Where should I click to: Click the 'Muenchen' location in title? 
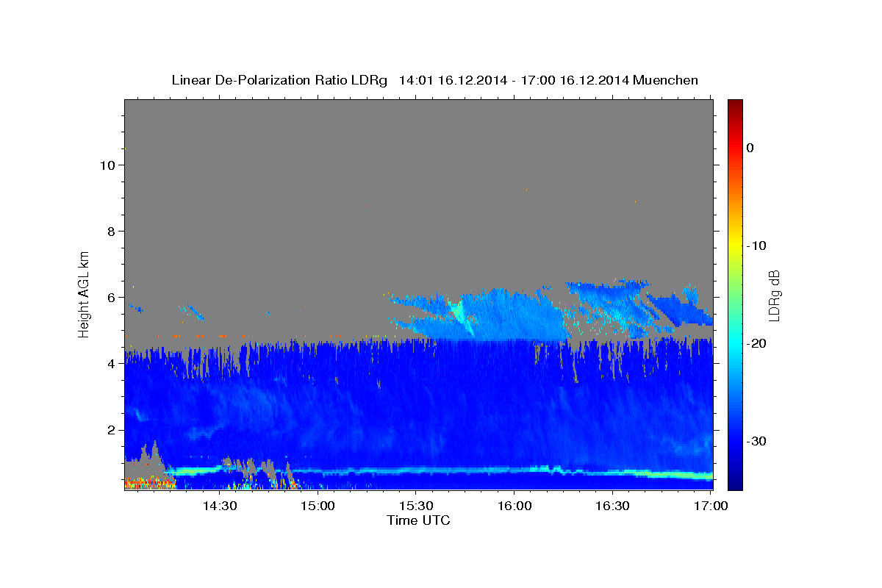666,80
